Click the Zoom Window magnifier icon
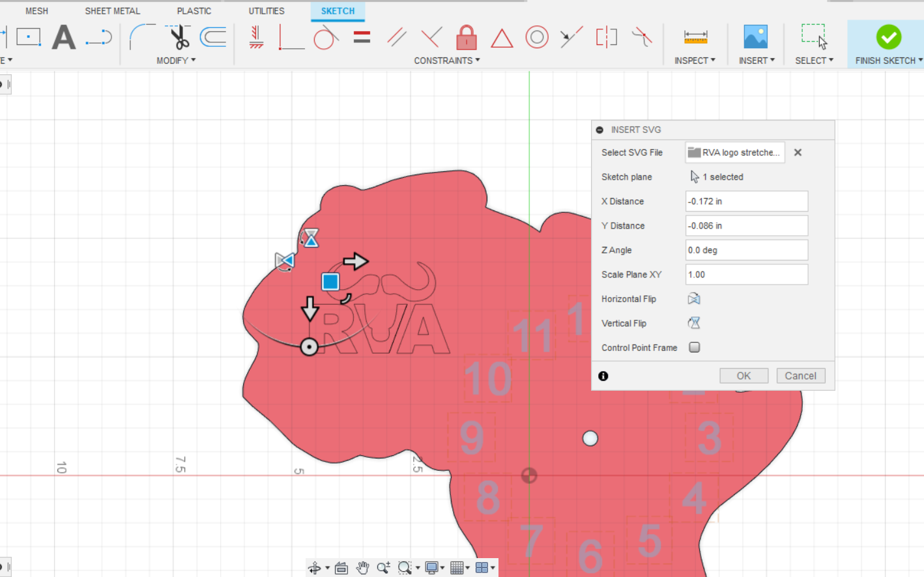The height and width of the screenshot is (577, 924). (405, 568)
